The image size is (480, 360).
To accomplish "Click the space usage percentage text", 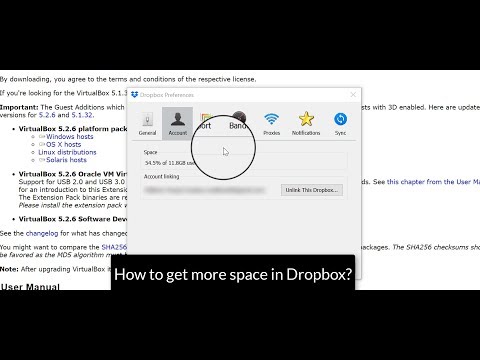I will click(169, 163).
